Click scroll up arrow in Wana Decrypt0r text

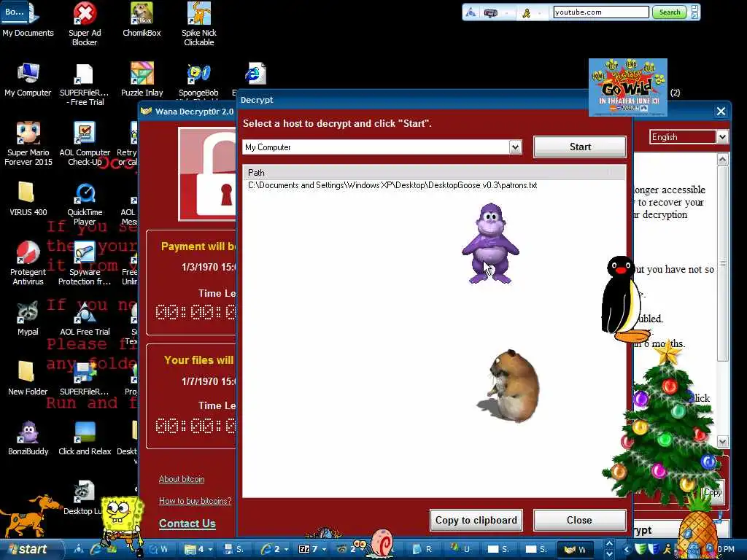pos(723,159)
